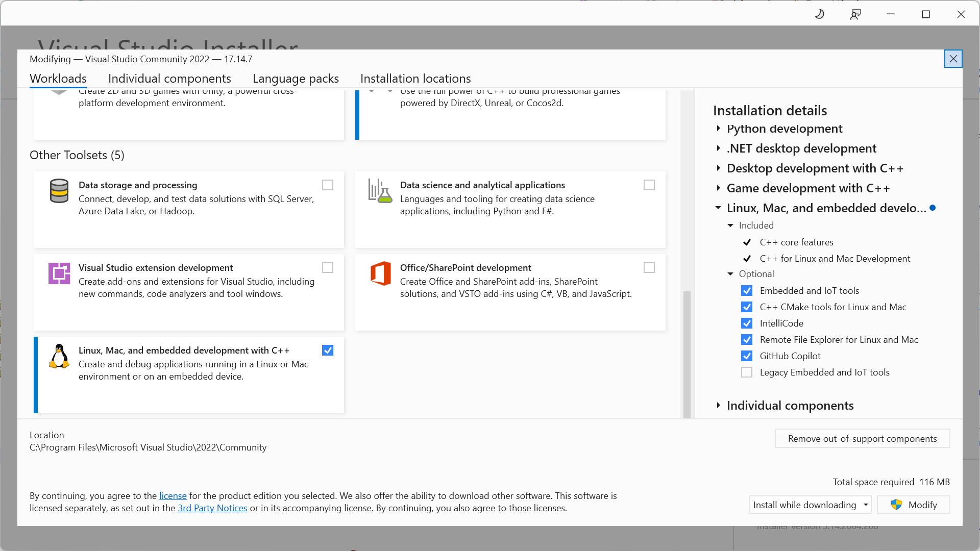Open the license link

[173, 496]
